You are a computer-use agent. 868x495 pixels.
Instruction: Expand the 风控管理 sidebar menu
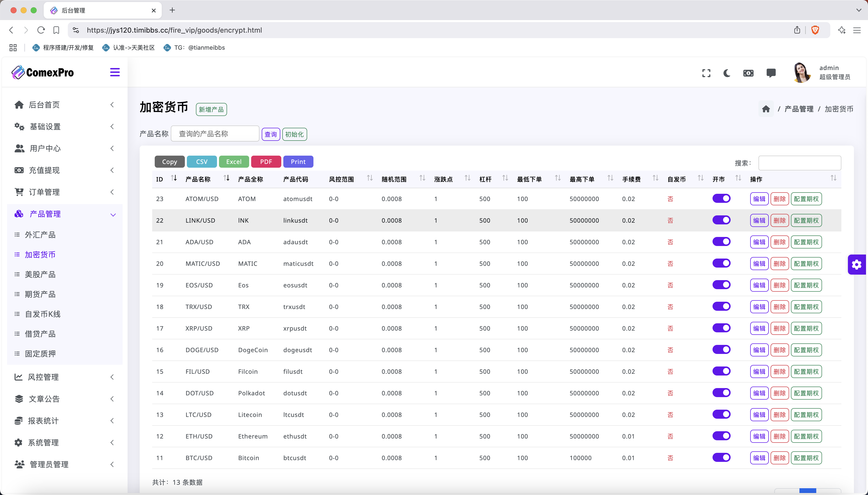(x=65, y=377)
